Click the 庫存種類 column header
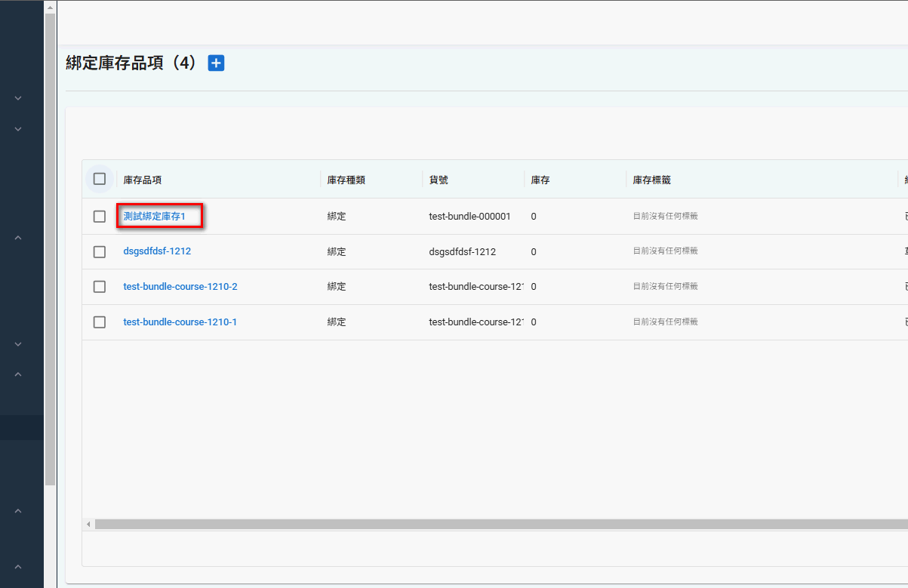908x588 pixels. pos(346,180)
